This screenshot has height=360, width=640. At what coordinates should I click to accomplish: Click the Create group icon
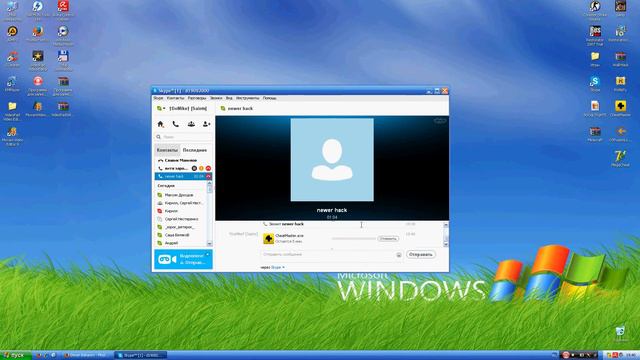tap(191, 124)
